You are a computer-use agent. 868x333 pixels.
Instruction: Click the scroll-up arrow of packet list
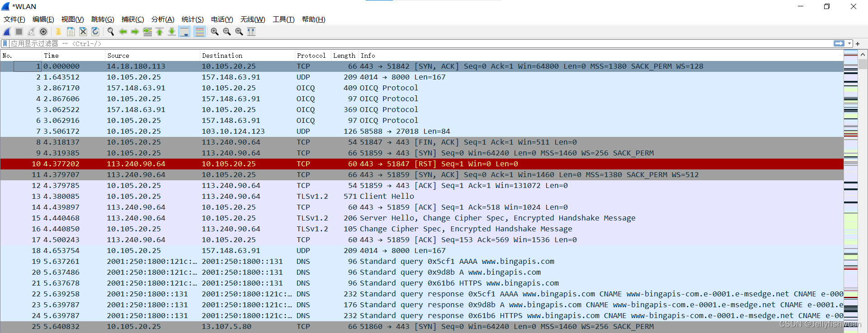click(x=863, y=55)
